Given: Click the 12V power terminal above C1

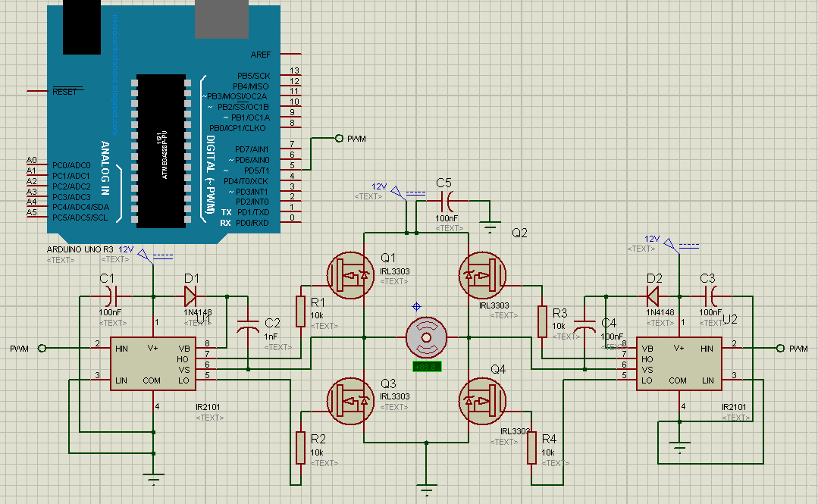Looking at the screenshot, I should tap(146, 256).
